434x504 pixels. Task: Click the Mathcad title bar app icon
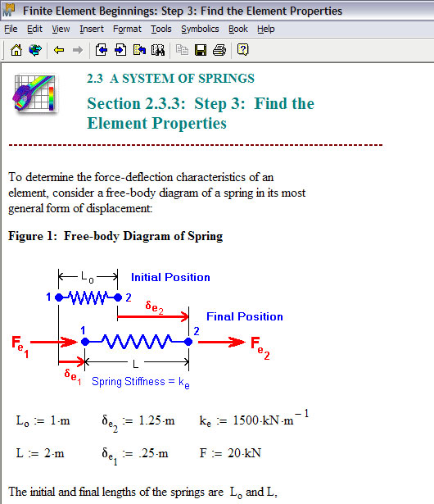[9, 11]
